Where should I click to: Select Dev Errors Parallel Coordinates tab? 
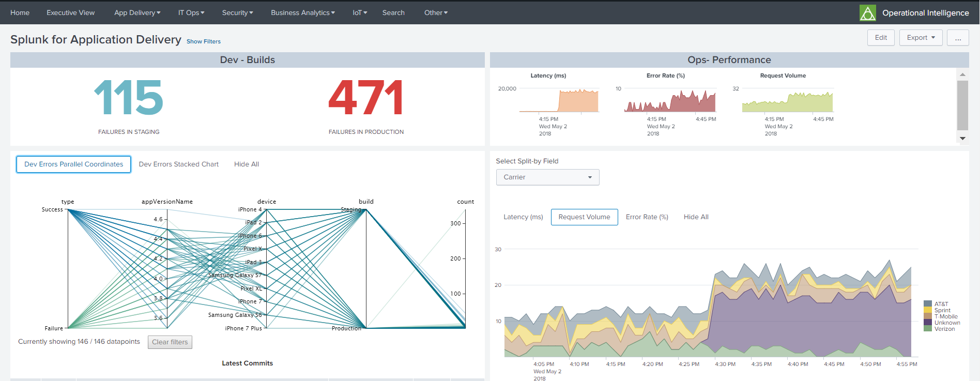point(73,164)
